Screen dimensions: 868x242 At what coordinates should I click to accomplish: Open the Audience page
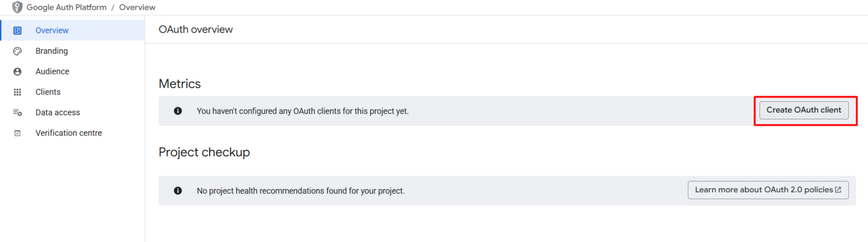click(x=53, y=72)
